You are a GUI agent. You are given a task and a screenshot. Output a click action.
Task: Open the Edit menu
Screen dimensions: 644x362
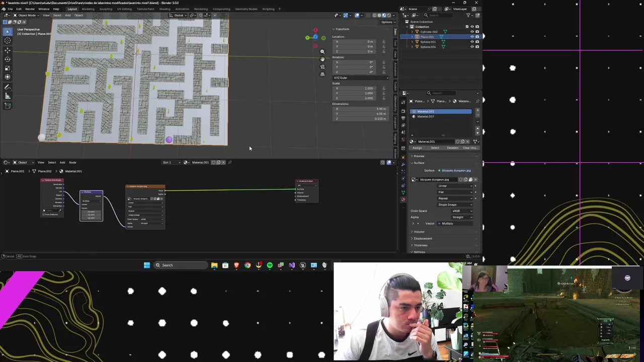coord(19,9)
